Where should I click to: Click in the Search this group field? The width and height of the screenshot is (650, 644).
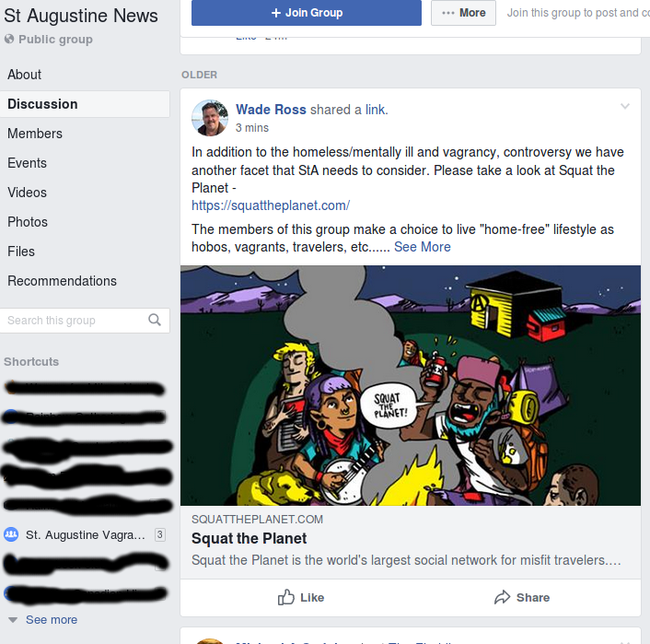[75, 321]
